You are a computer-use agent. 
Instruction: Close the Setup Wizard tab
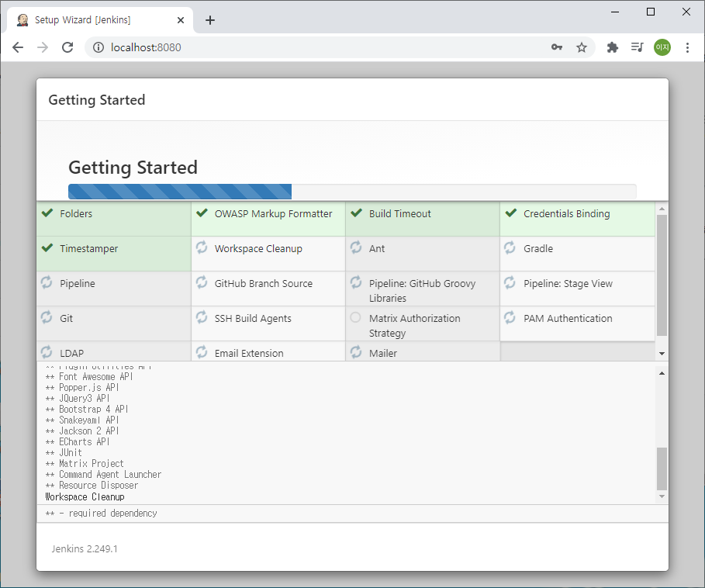tap(181, 19)
